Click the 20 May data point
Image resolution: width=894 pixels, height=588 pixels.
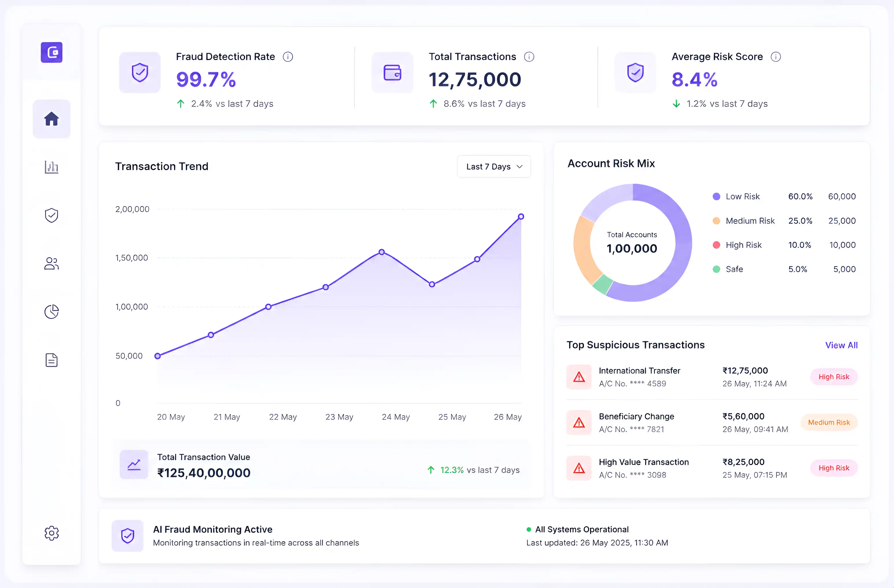158,356
